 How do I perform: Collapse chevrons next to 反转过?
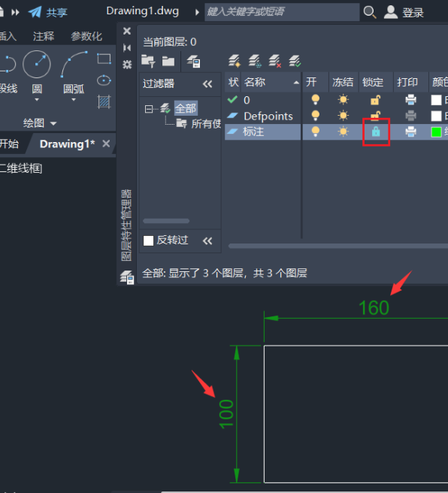click(207, 240)
